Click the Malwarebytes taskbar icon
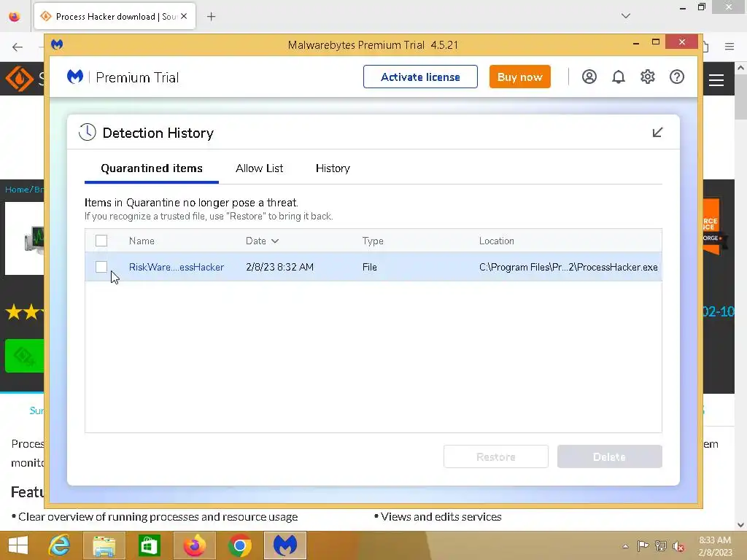 coord(285,545)
